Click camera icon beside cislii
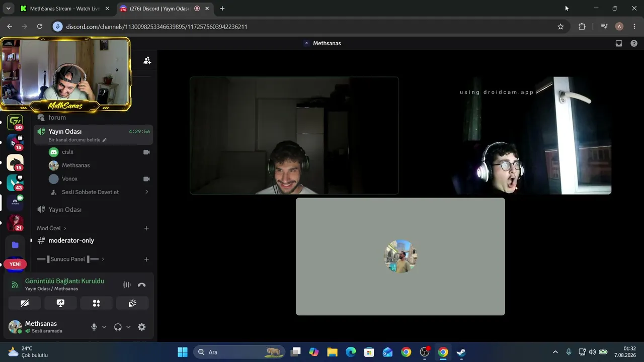Screen dimensions: 644x362 146,152
